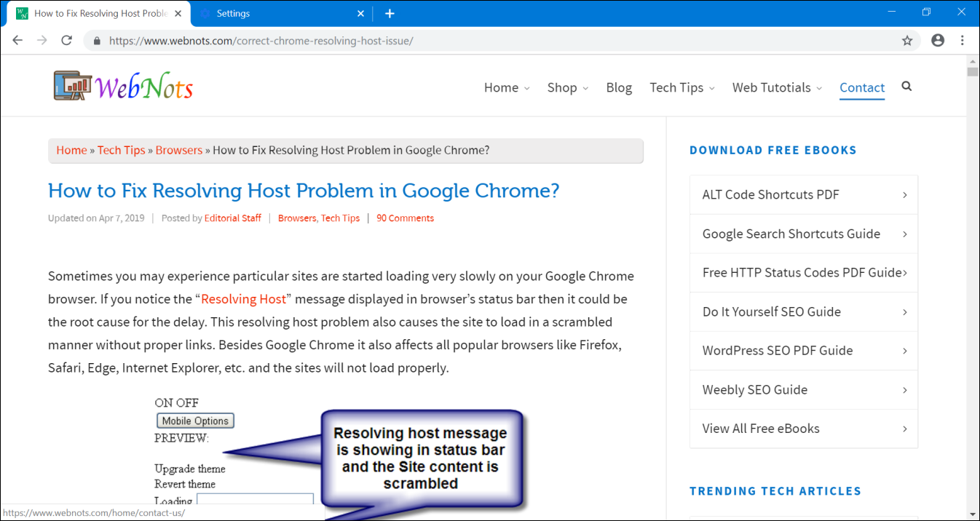Screen dimensions: 980x521
Task: Click the padlock site info icon
Action: tap(97, 41)
